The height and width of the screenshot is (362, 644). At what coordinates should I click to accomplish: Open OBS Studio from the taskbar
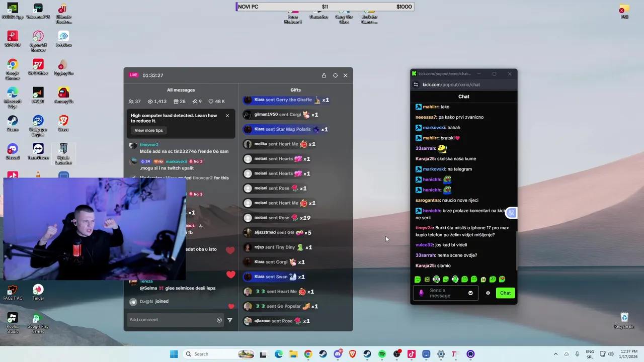pos(397,354)
